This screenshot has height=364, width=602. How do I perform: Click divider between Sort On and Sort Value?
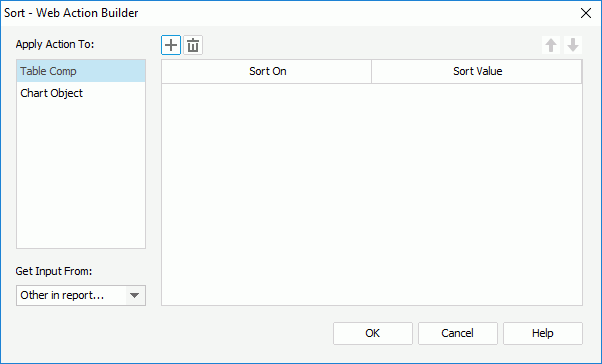click(x=372, y=71)
